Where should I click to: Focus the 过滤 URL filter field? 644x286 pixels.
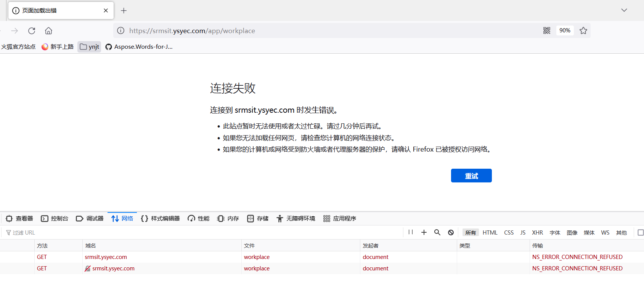202,233
